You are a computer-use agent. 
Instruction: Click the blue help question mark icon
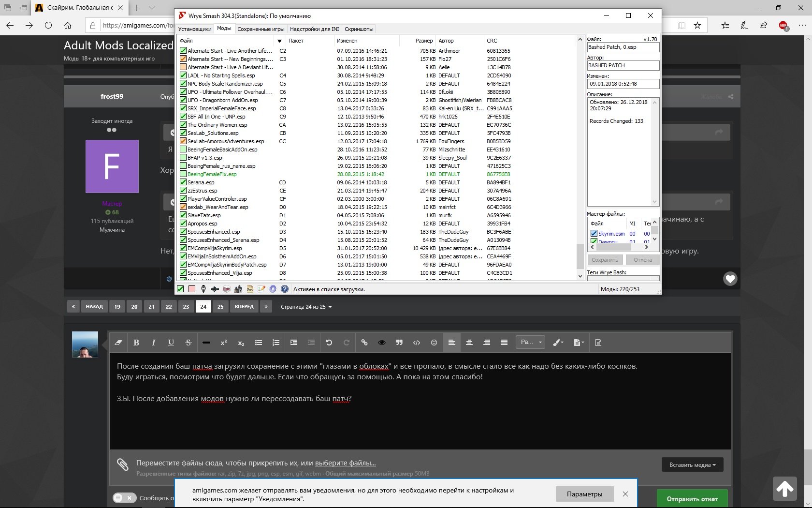[285, 289]
